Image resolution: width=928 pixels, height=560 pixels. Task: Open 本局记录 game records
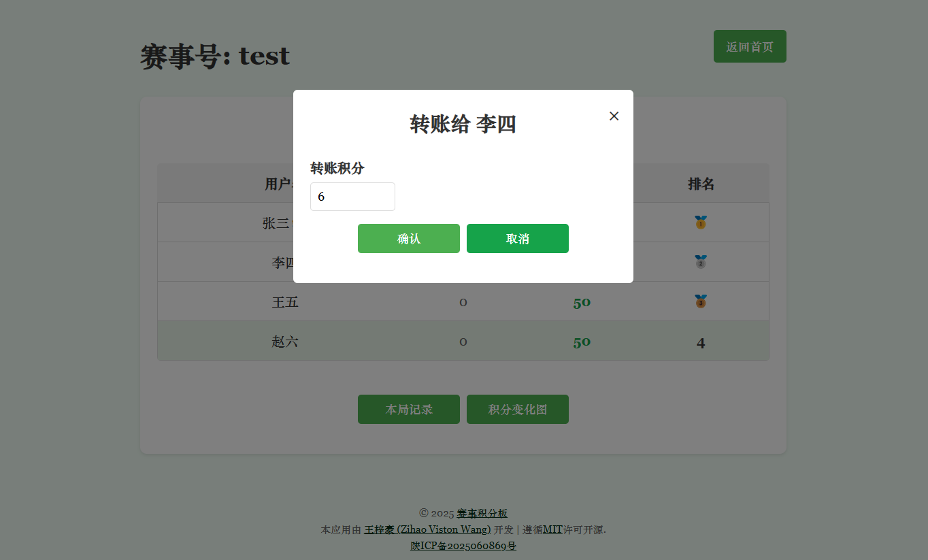[408, 409]
